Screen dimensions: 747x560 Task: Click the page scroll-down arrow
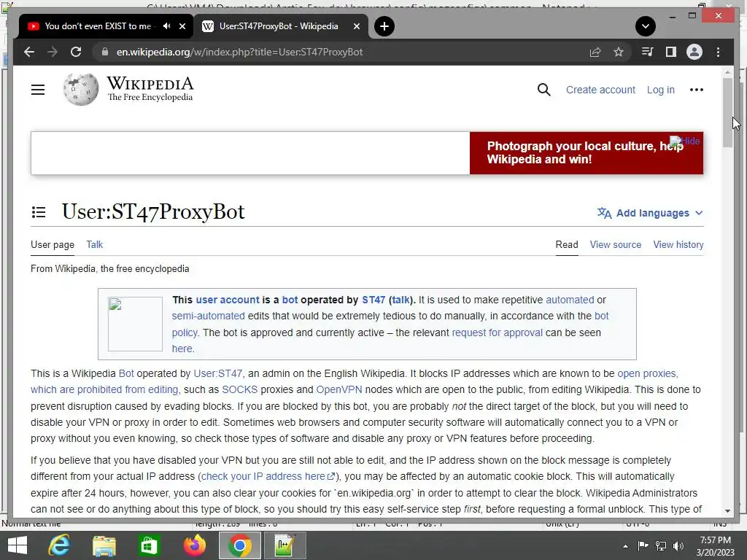pos(727,511)
